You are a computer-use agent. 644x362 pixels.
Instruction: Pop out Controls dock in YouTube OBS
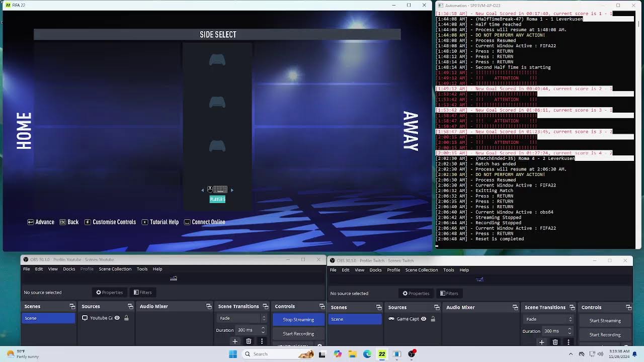click(x=322, y=306)
